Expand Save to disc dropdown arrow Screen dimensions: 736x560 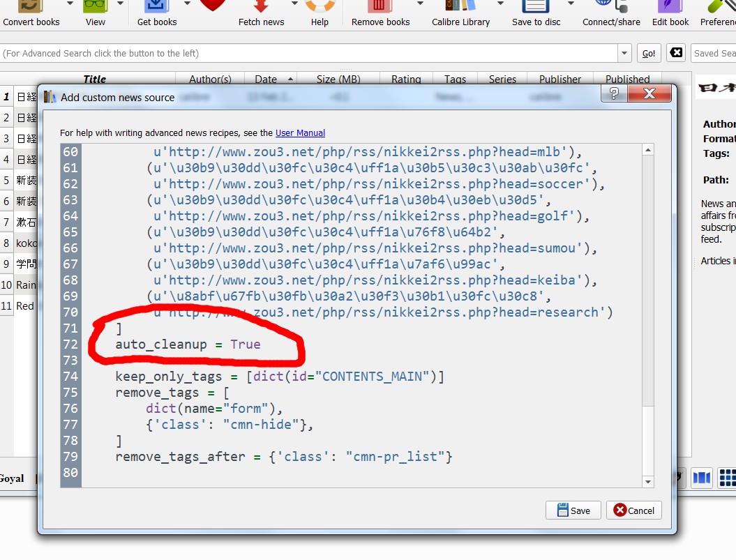pos(571,3)
